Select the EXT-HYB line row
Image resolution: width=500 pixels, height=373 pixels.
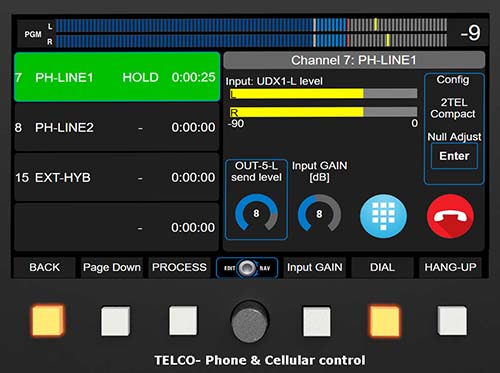tap(117, 177)
